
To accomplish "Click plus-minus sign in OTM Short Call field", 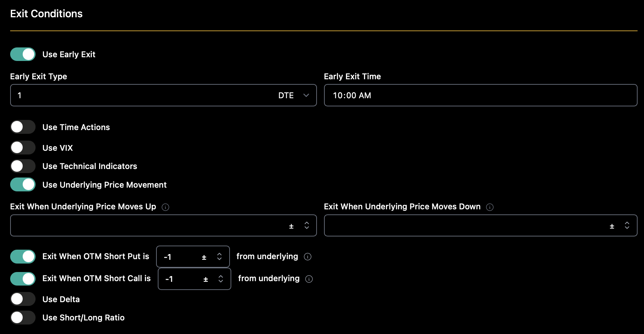I will tap(206, 279).
